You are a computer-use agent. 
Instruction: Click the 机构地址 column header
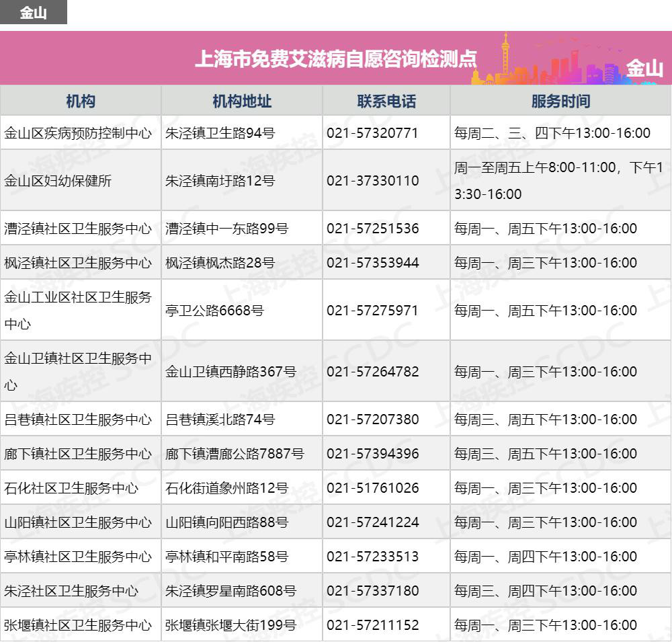[242, 101]
